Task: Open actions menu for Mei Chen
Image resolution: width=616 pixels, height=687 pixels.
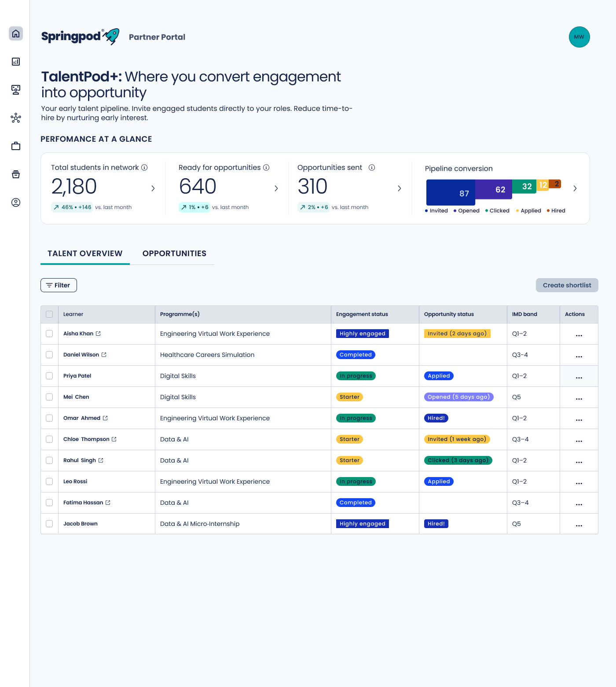Action: (579, 399)
